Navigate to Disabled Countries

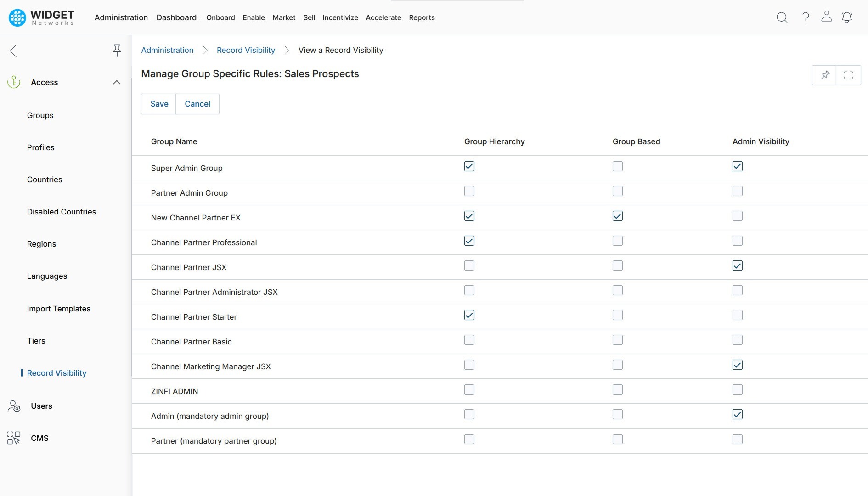61,212
